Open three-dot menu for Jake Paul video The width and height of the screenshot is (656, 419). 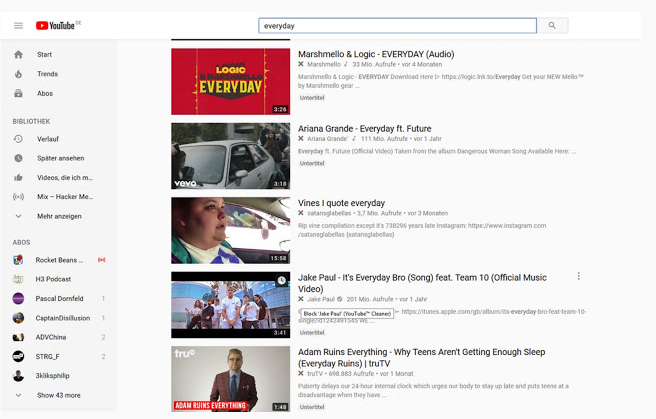point(578,277)
